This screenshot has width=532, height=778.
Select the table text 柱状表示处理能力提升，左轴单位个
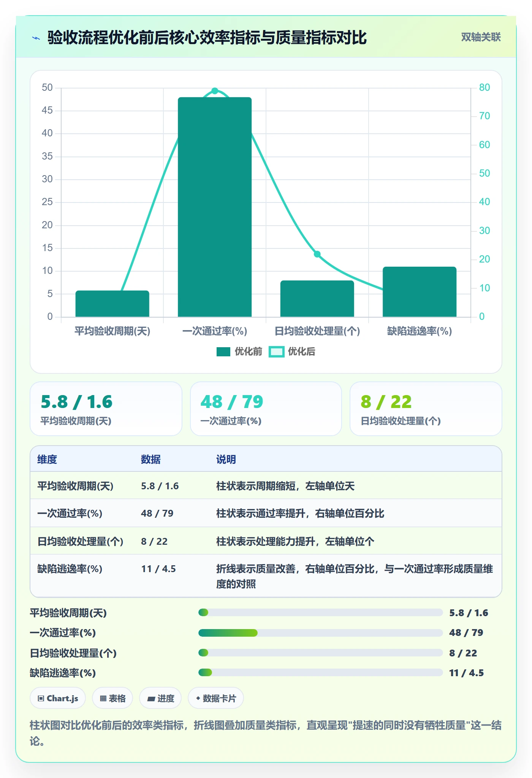click(295, 541)
